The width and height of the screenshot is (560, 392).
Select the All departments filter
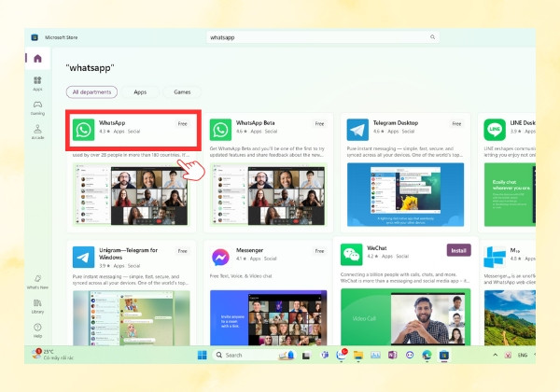point(91,92)
